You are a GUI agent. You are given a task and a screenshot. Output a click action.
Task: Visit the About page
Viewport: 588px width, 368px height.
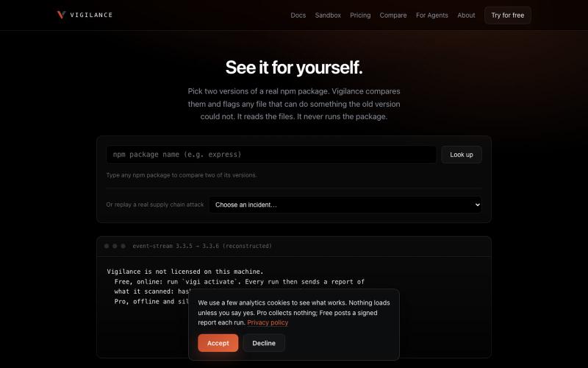click(x=466, y=15)
